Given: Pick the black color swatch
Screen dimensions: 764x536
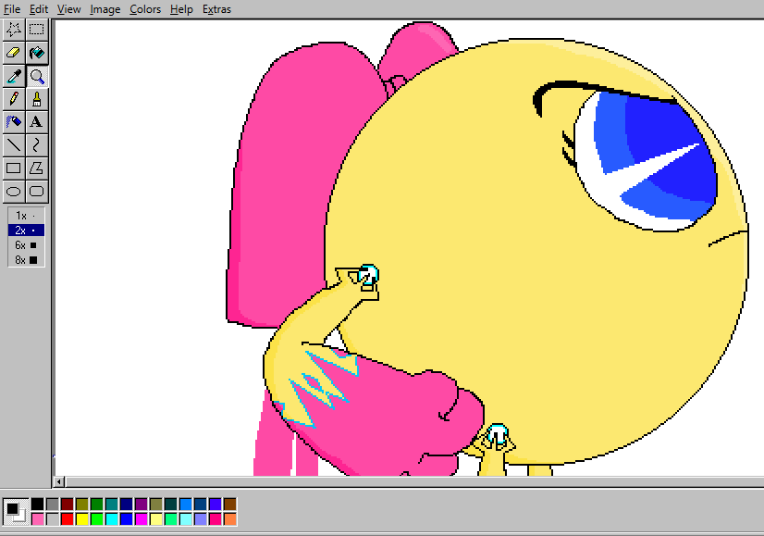Looking at the screenshot, I should click(x=38, y=504).
